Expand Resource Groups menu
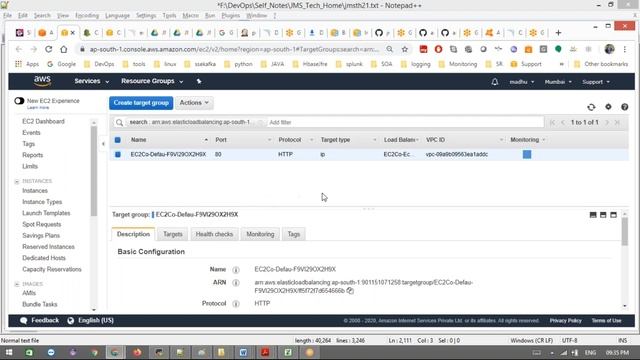Viewport: 640px width, 360px height. pyautogui.click(x=152, y=81)
